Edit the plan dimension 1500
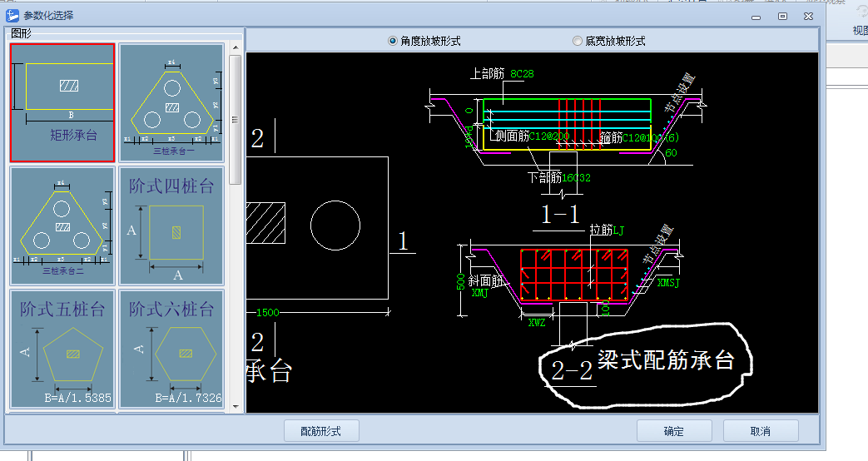 tap(268, 313)
